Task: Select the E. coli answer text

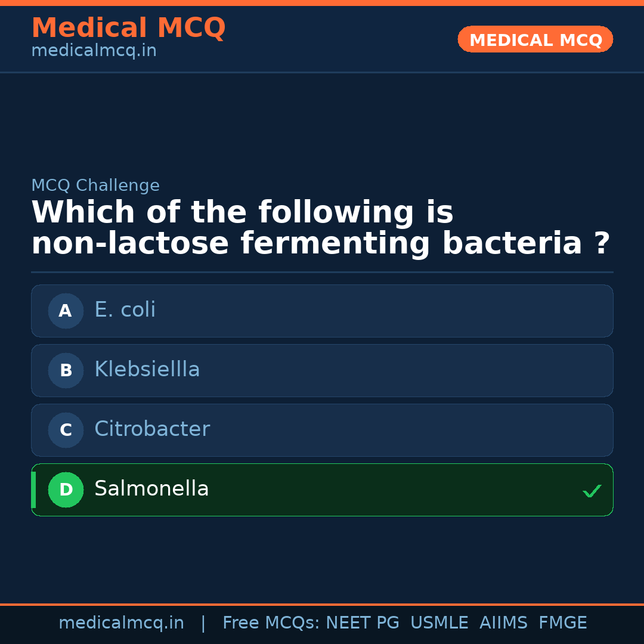Action: [x=125, y=310]
